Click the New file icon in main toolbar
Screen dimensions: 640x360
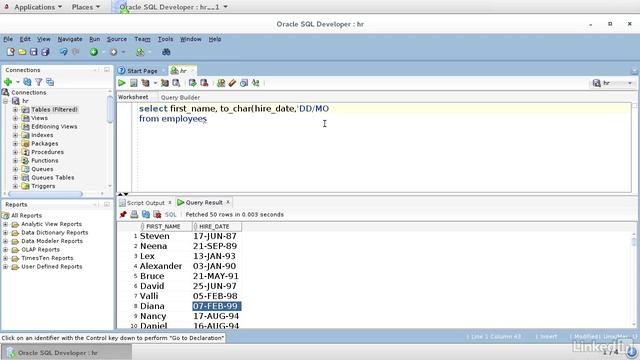(11, 52)
